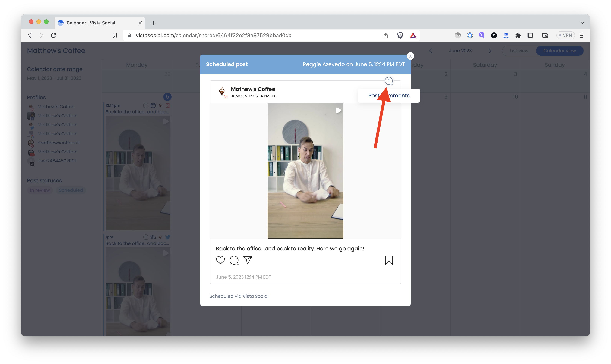Open the 1Password extension icon
611x364 pixels.
point(470,35)
